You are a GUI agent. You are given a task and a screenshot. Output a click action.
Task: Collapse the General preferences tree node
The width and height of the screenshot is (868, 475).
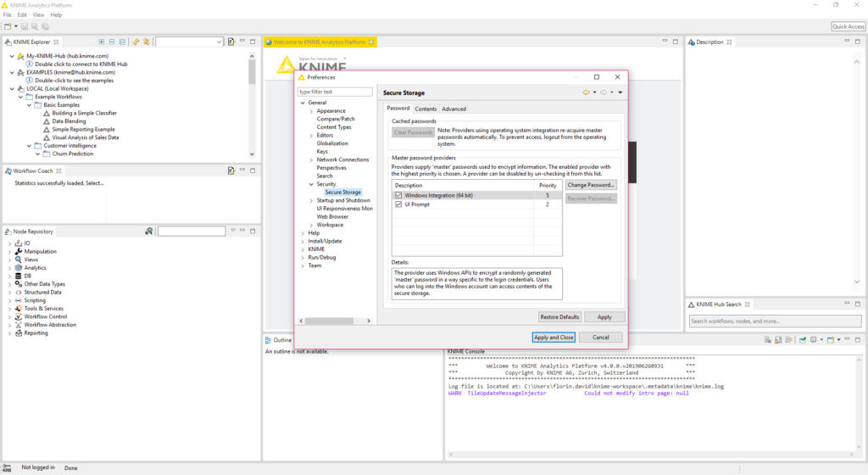(303, 103)
